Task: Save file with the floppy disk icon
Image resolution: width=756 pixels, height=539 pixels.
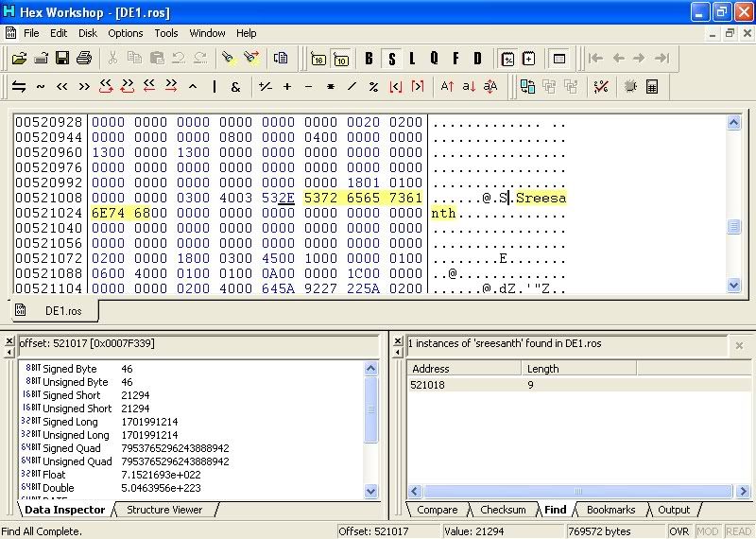Action: click(x=62, y=59)
